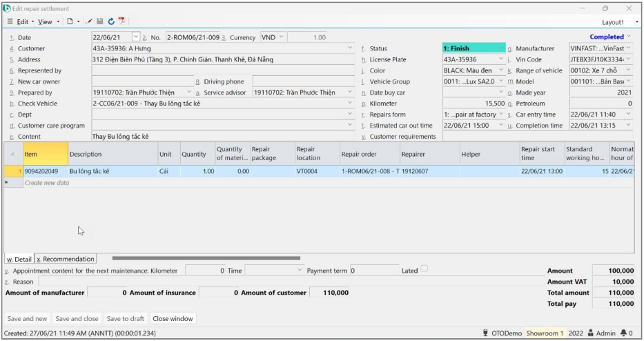Switch to the Detail tab
Image resolution: width=644 pixels, height=341 pixels.
click(19, 260)
